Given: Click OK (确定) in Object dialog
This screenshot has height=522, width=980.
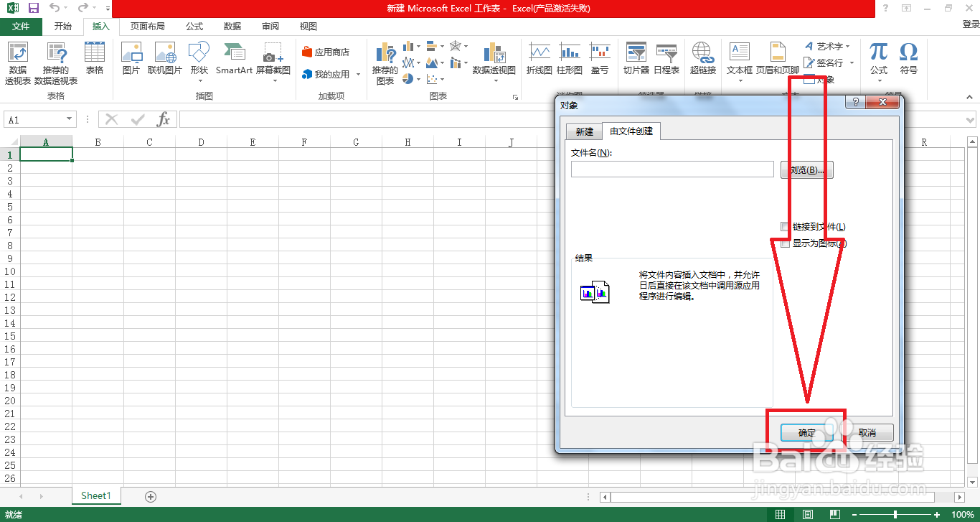Looking at the screenshot, I should pos(807,432).
